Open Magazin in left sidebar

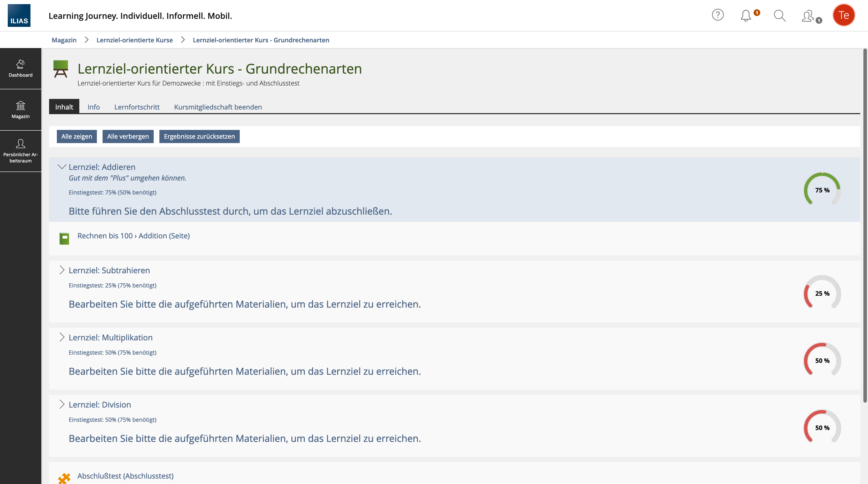coord(21,110)
